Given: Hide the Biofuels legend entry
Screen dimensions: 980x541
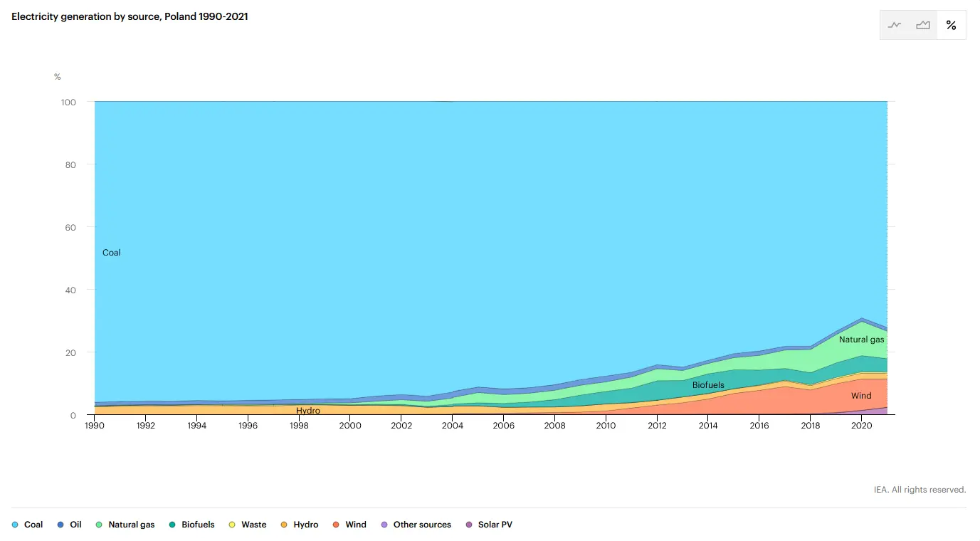Looking at the screenshot, I should tap(191, 525).
